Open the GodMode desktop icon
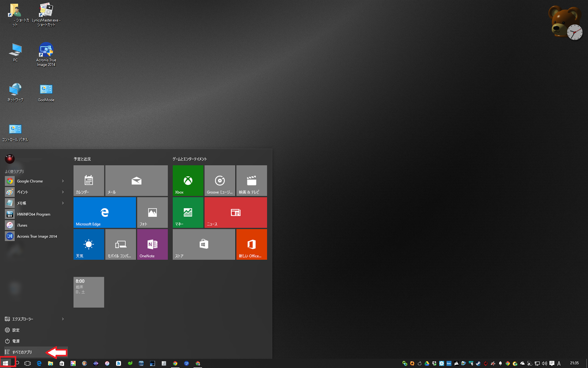Viewport: 588px width, 368px height. tap(46, 92)
